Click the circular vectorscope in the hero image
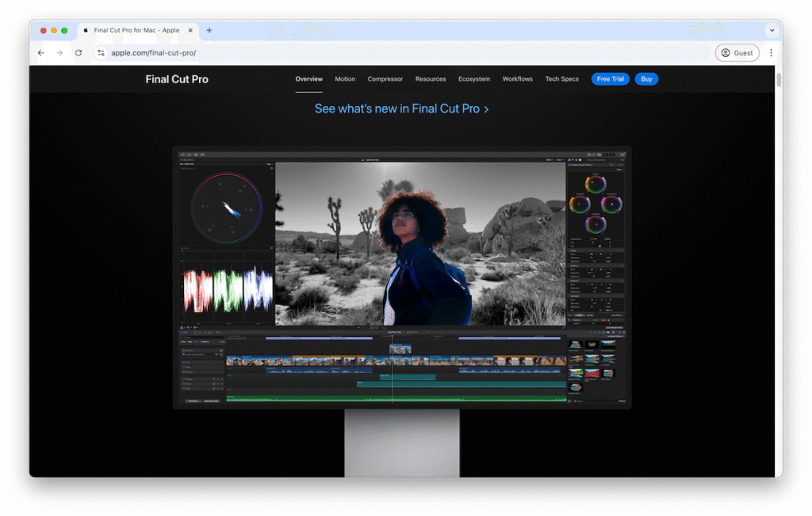Viewport: 812px width, 516px height. click(226, 208)
